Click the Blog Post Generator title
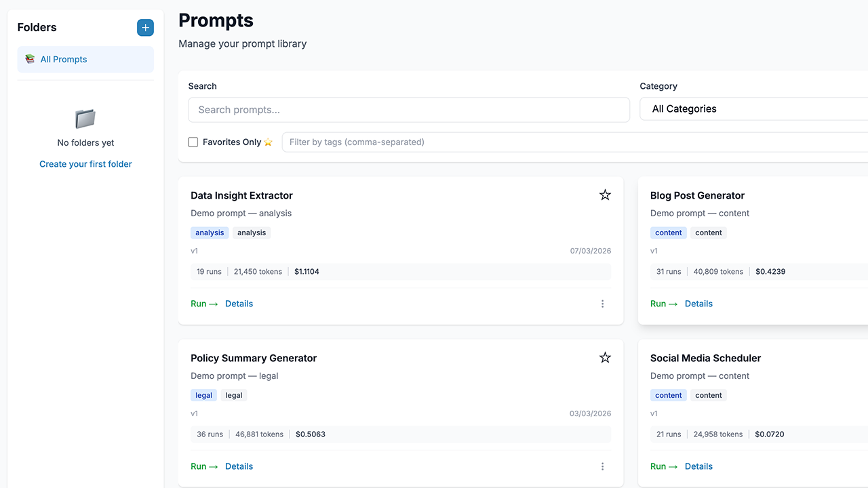The image size is (868, 488). [697, 195]
